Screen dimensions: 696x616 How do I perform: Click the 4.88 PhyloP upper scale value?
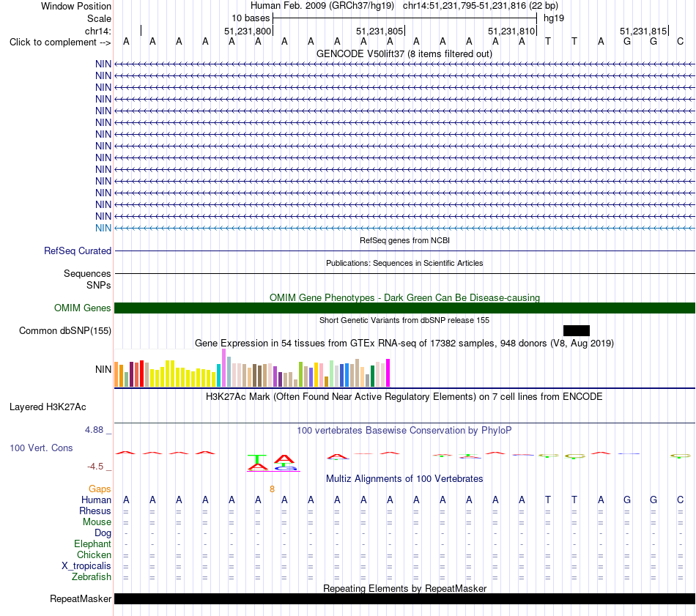tap(94, 430)
